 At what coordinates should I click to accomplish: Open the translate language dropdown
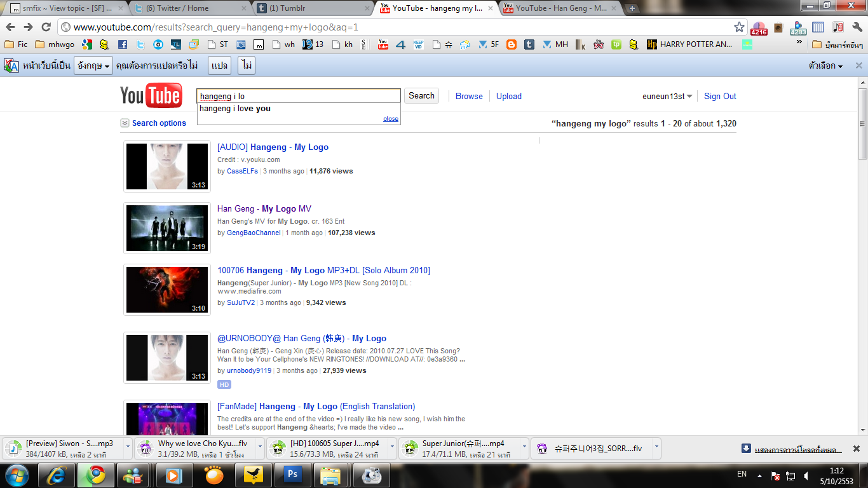tap(93, 65)
